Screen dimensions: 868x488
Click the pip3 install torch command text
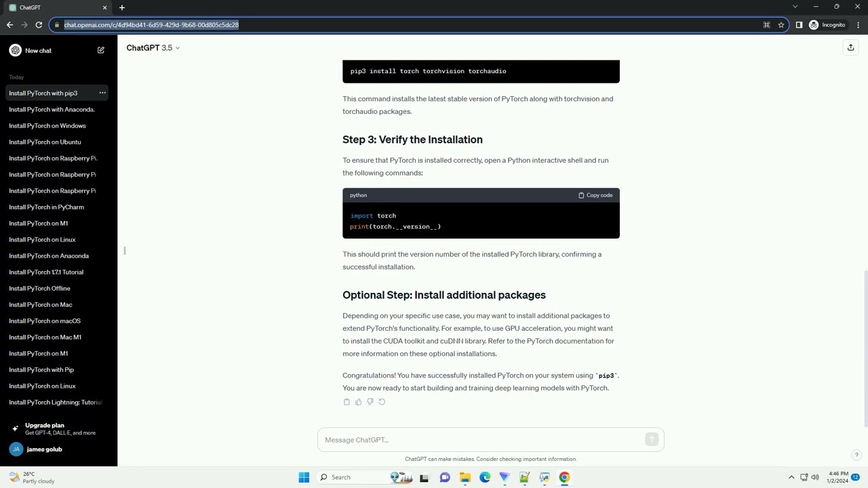coord(428,71)
